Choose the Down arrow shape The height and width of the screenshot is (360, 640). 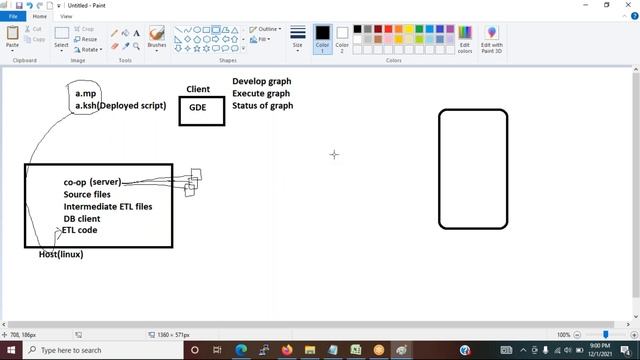coord(178,49)
